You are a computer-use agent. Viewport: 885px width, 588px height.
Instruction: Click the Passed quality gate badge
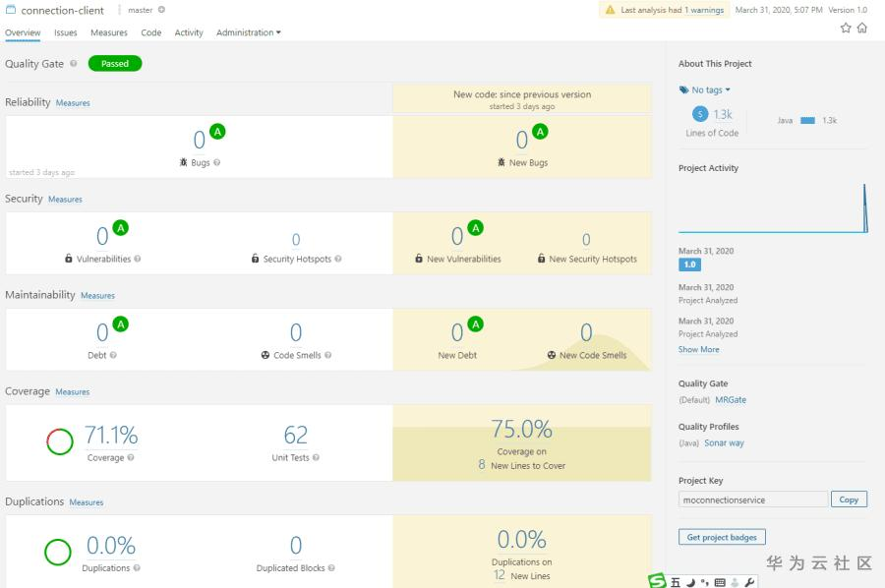(x=115, y=64)
